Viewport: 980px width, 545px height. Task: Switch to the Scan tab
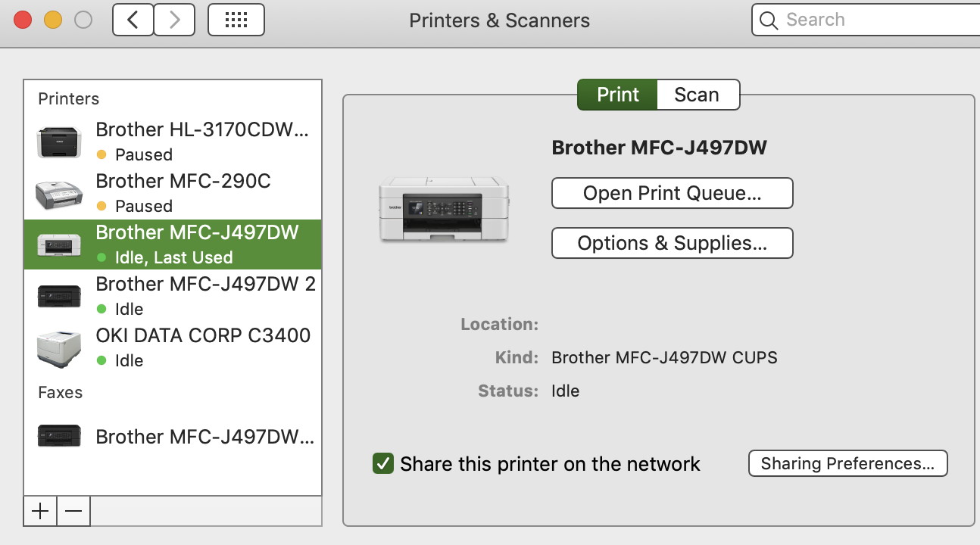pos(697,95)
